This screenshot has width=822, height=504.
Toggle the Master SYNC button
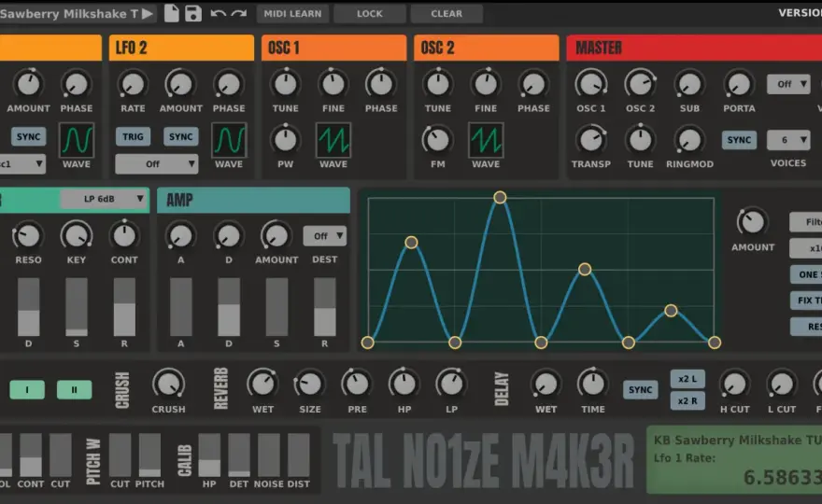pyautogui.click(x=739, y=140)
